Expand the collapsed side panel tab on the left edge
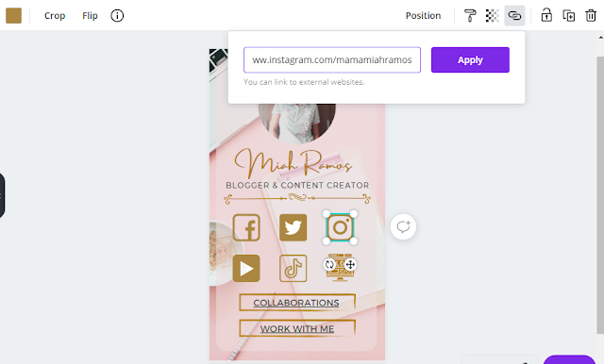The image size is (604, 364). click(2, 196)
